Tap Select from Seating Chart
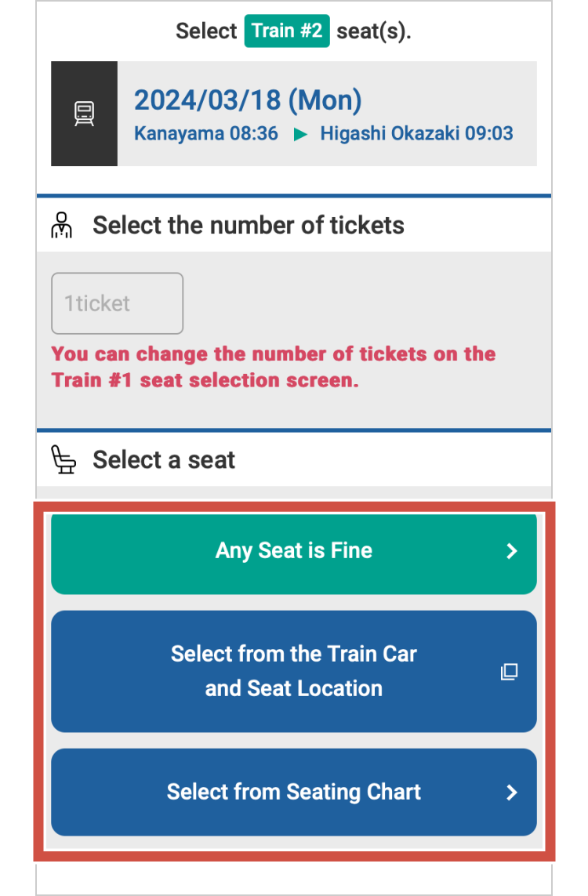588x896 pixels. point(294,793)
